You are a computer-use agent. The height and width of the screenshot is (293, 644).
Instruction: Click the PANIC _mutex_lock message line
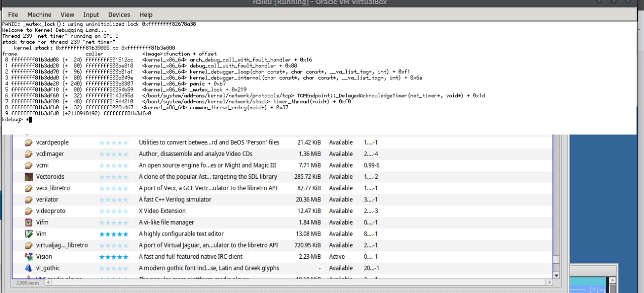99,24
